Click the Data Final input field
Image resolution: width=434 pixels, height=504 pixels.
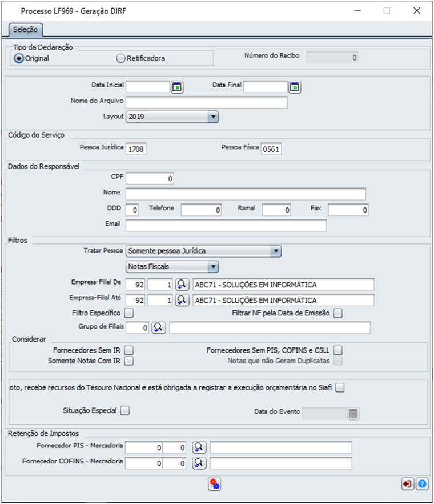click(x=266, y=87)
